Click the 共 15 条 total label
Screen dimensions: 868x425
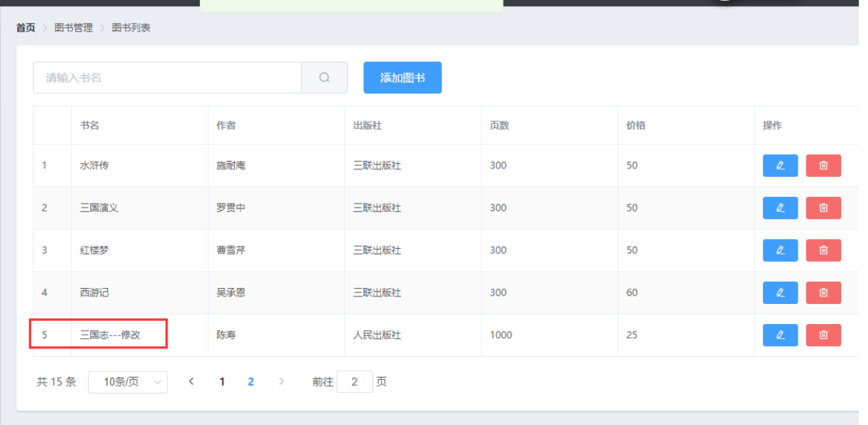coord(57,382)
